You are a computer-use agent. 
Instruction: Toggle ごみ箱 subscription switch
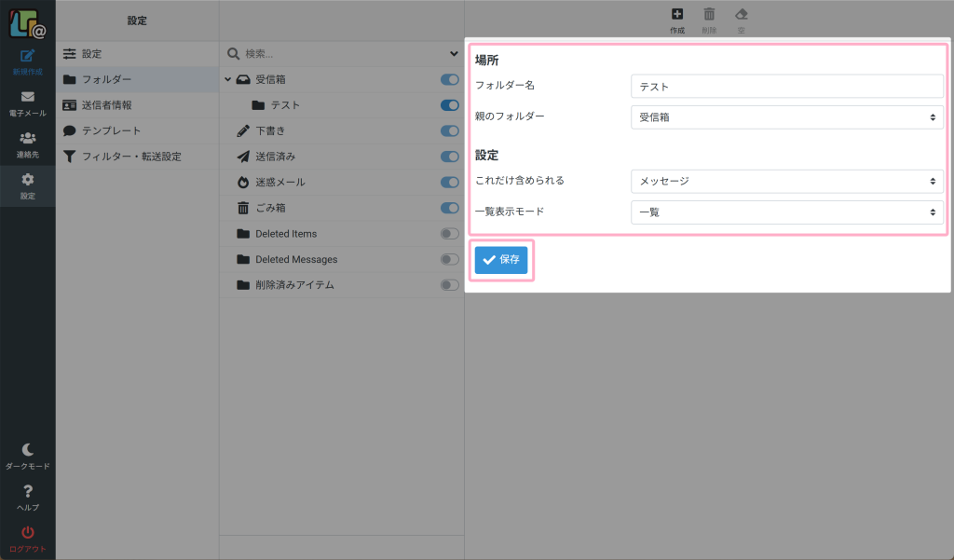pos(450,208)
